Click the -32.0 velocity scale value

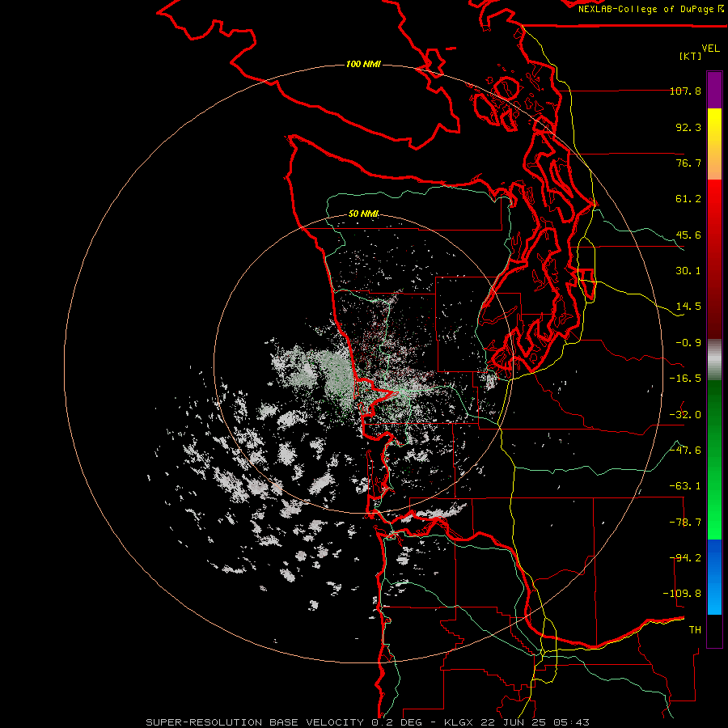(685, 415)
